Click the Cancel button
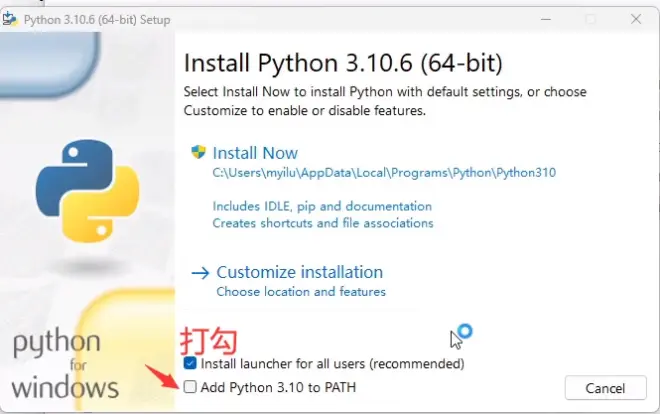Screen dimensions: 660x414 click(605, 388)
